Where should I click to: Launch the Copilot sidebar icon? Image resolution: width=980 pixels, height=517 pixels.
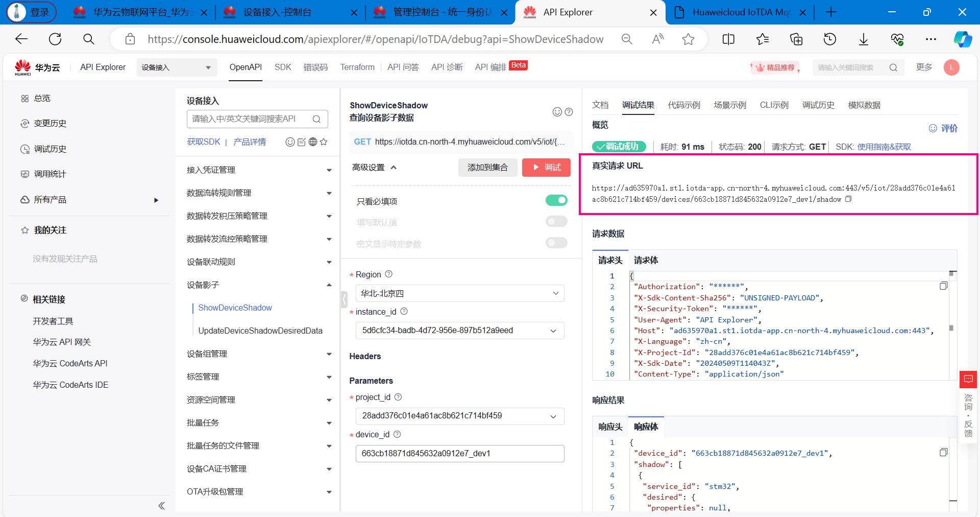(x=963, y=39)
